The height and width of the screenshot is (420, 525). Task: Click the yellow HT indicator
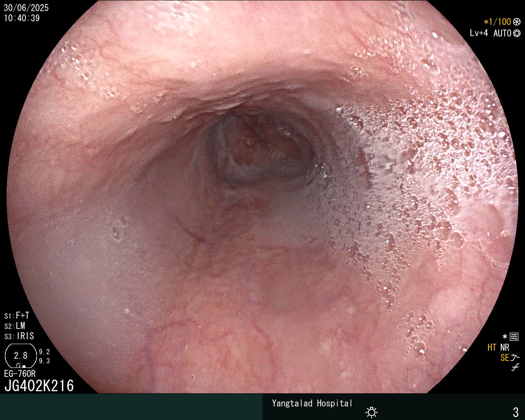[x=492, y=347]
